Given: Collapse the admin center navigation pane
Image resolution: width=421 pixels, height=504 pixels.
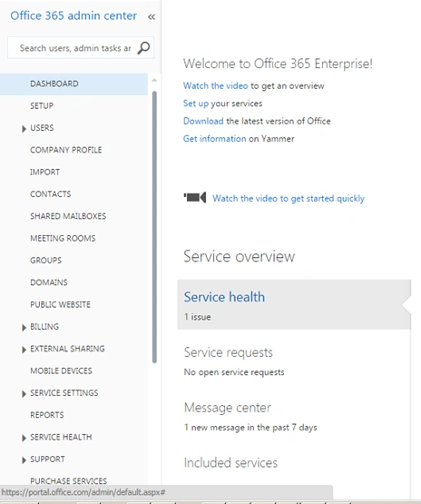Looking at the screenshot, I should click(152, 16).
